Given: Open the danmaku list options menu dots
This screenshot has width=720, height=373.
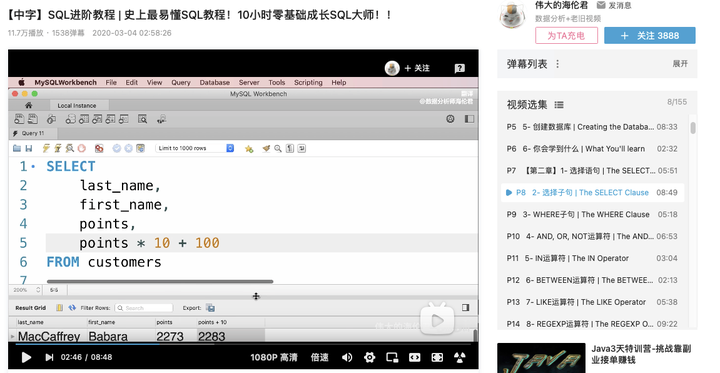Looking at the screenshot, I should [x=557, y=64].
